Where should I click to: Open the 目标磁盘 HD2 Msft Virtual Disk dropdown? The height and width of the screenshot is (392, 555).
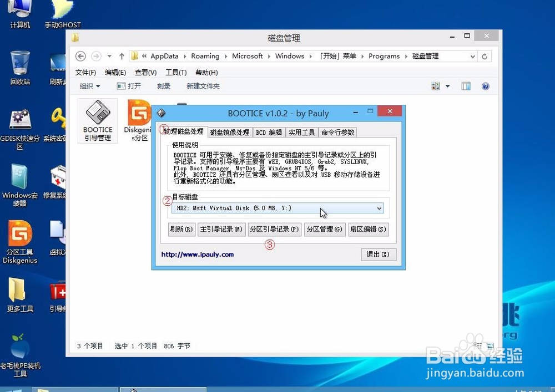coord(277,208)
